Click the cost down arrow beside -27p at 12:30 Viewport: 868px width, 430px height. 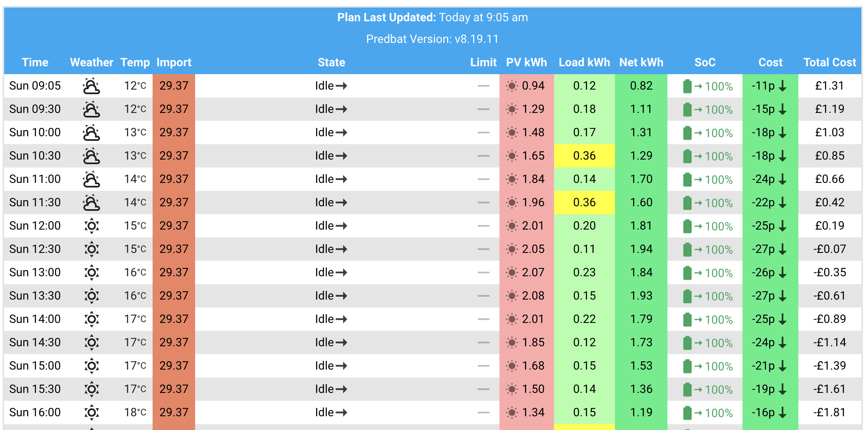point(783,249)
